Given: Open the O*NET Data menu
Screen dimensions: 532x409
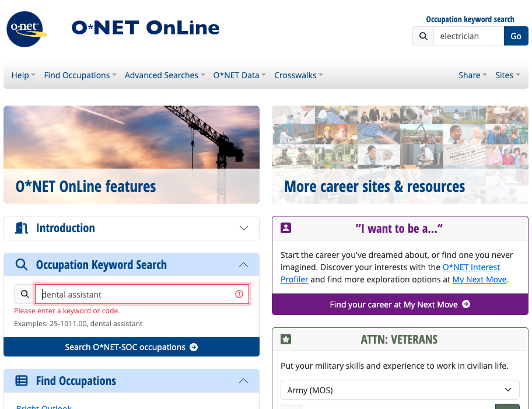Looking at the screenshot, I should click(x=239, y=75).
